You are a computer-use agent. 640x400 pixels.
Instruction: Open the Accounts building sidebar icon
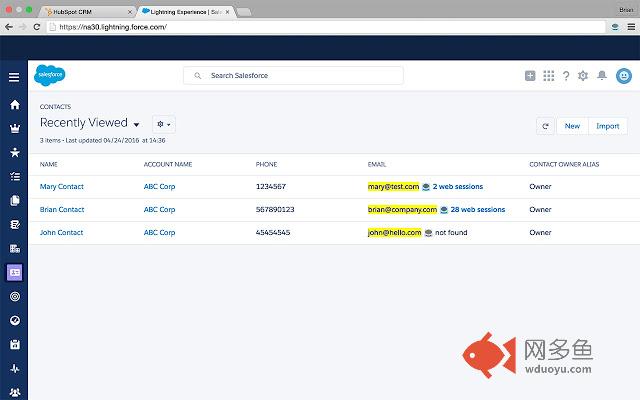(15, 249)
